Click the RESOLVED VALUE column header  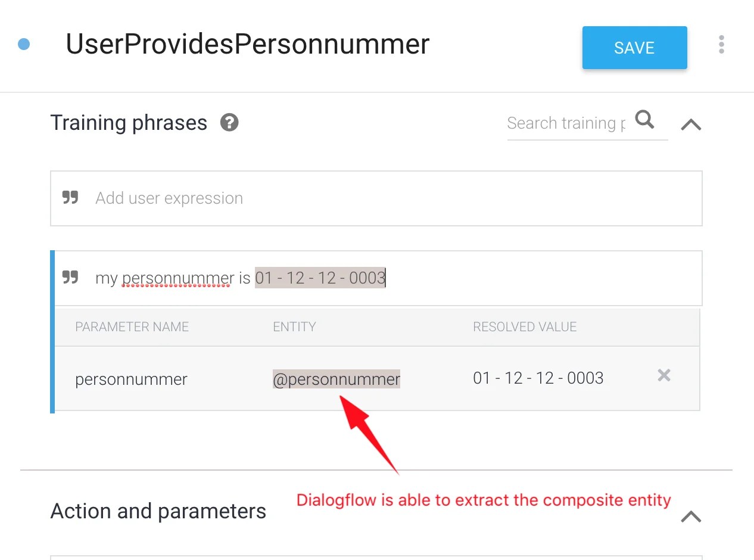click(525, 326)
